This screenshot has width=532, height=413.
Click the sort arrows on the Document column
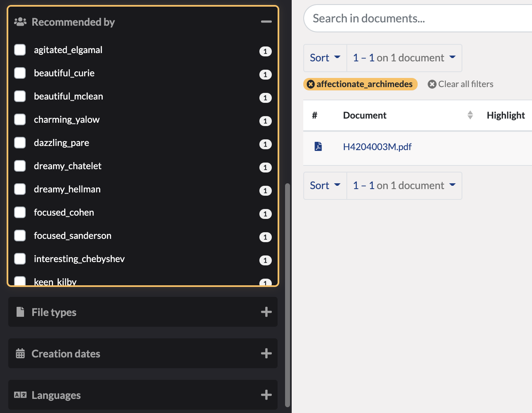[470, 115]
